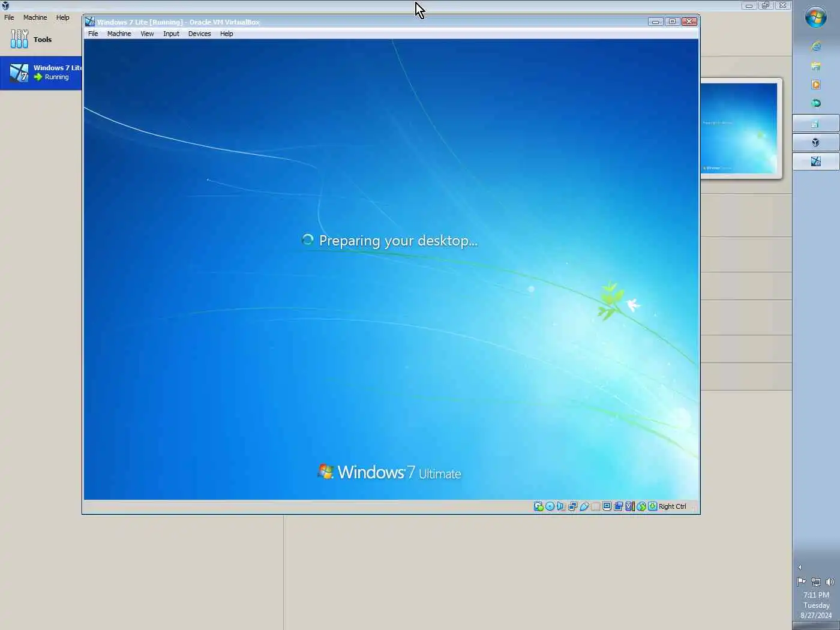Open the Windows Start orb
This screenshot has height=630, width=840.
(816, 17)
